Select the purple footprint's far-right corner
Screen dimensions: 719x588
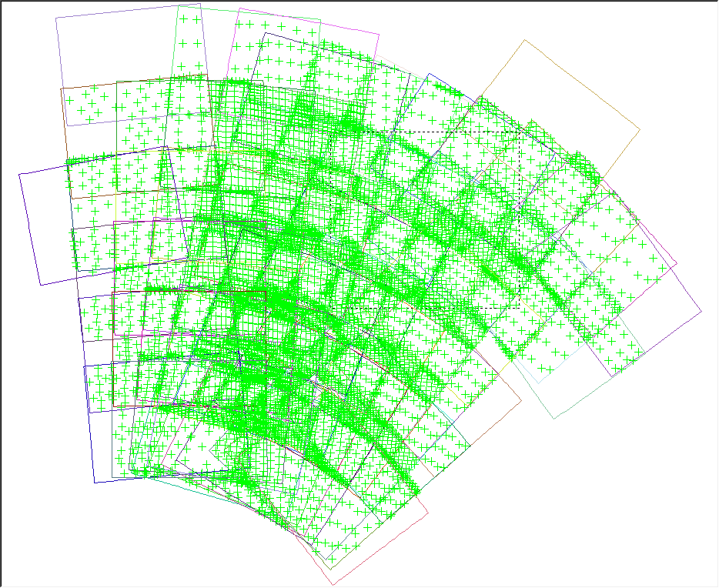701,312
